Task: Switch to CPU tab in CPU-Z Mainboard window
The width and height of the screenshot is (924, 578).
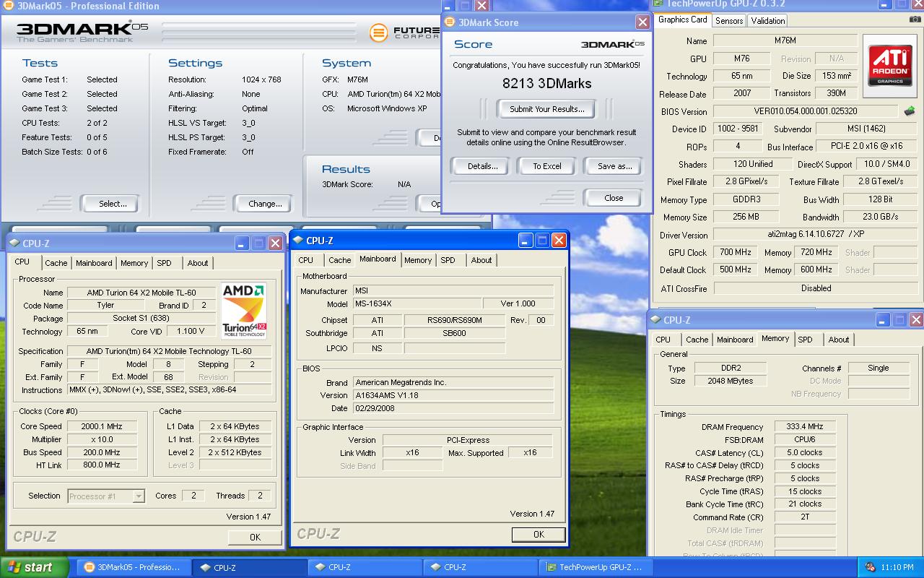Action: (x=306, y=260)
